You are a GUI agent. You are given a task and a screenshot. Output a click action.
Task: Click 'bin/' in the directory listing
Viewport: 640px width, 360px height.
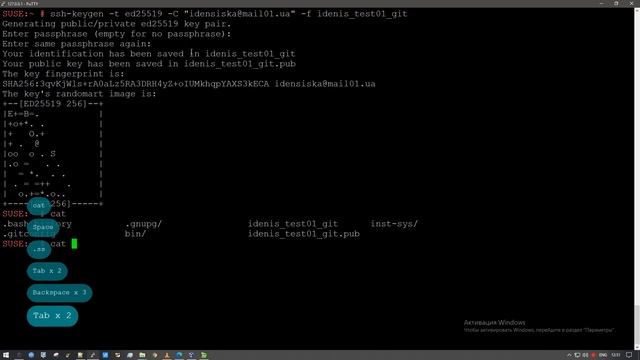(x=136, y=234)
